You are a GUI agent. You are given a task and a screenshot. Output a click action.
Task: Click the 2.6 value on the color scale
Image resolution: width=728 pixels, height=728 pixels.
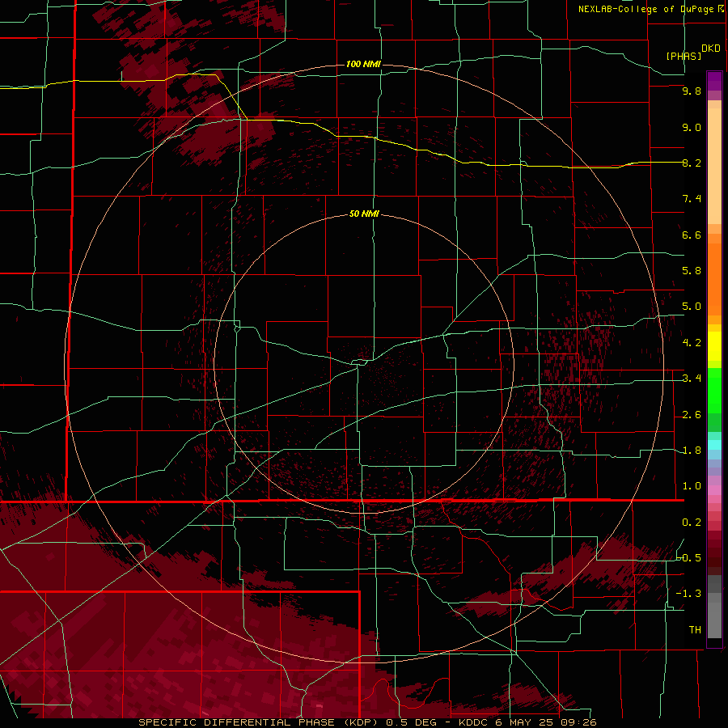click(692, 415)
